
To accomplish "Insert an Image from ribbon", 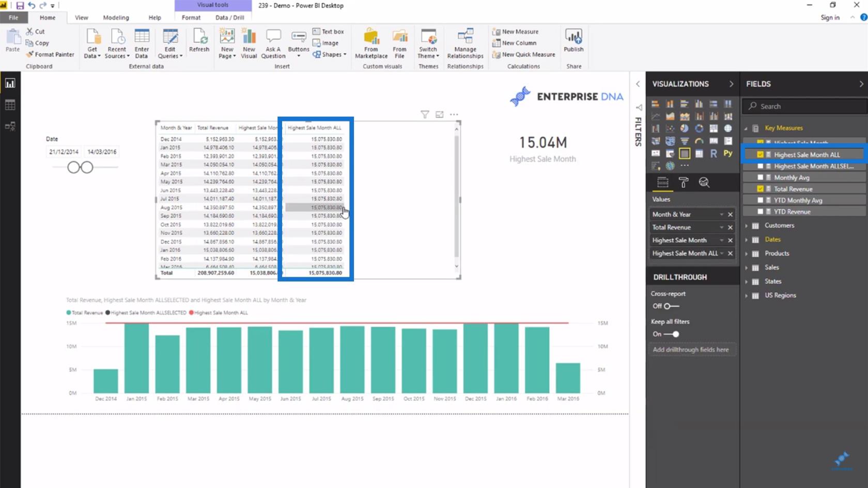I will tap(326, 43).
